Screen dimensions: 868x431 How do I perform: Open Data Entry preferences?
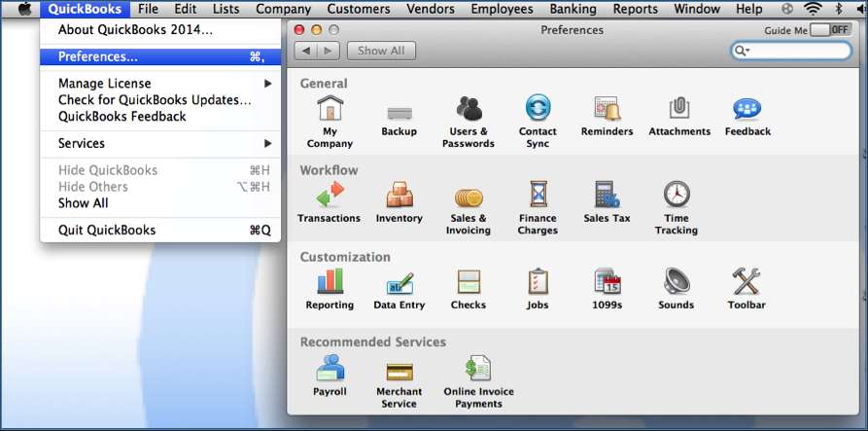tap(399, 289)
